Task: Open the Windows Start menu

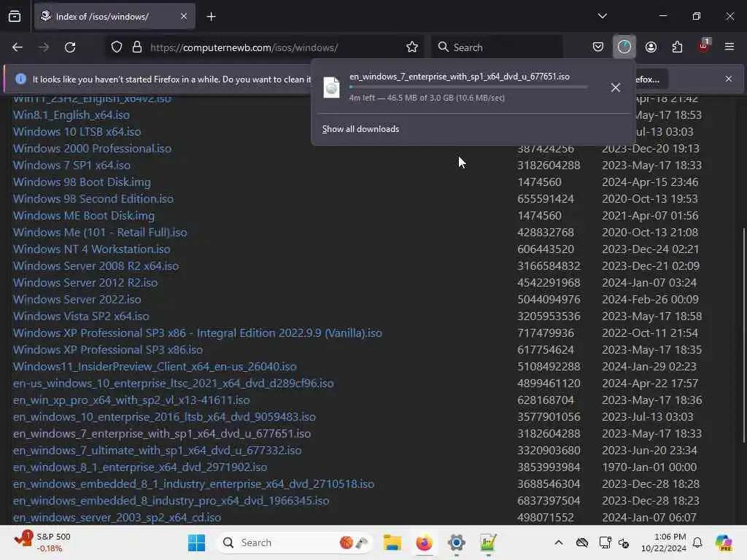Action: click(196, 542)
